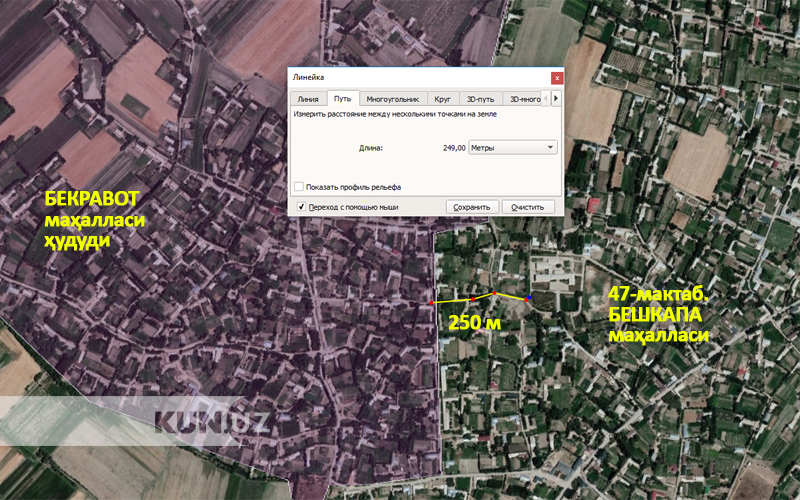Select the partially hidden 3D-много tab

525,99
